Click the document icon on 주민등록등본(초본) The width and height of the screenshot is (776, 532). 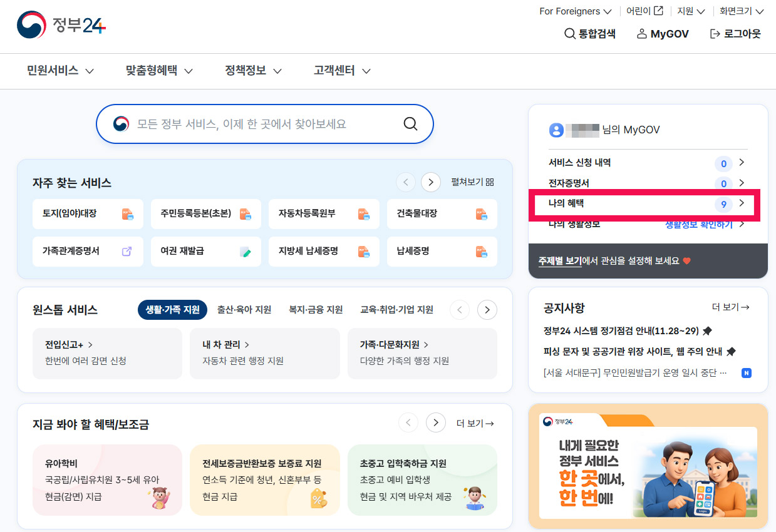[x=247, y=214]
